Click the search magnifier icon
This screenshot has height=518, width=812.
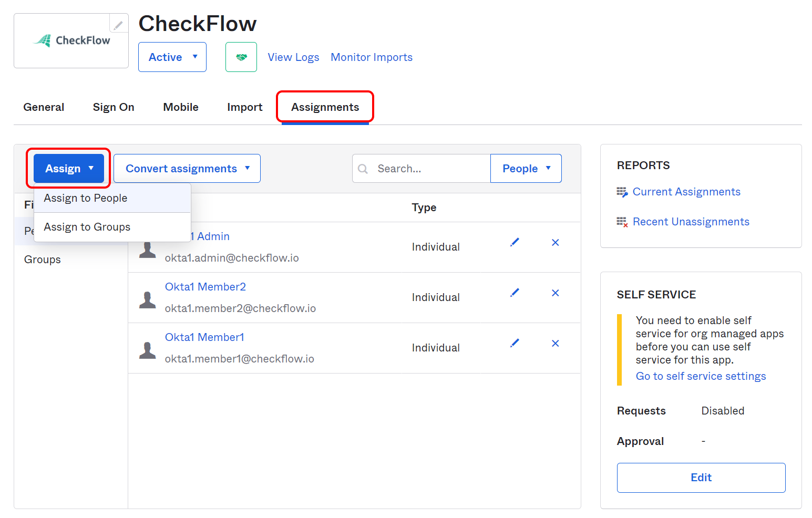(363, 169)
